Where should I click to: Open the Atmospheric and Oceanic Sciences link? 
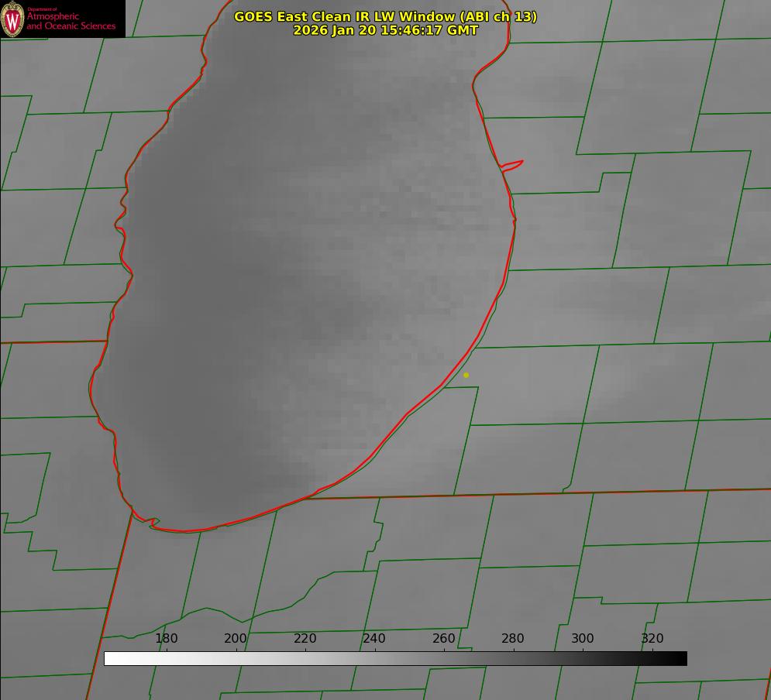[71, 21]
